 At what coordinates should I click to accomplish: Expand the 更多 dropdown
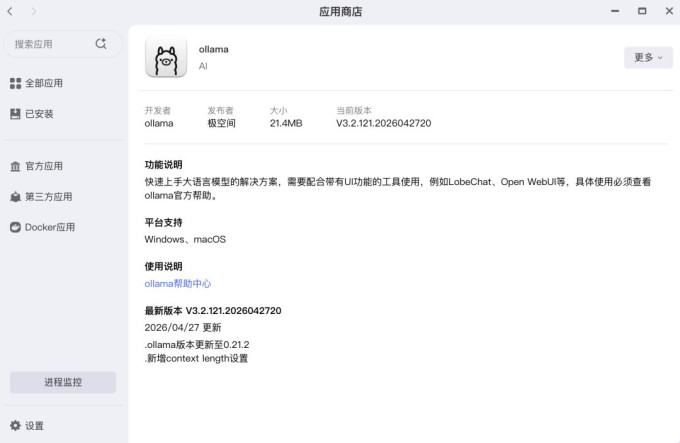(648, 57)
